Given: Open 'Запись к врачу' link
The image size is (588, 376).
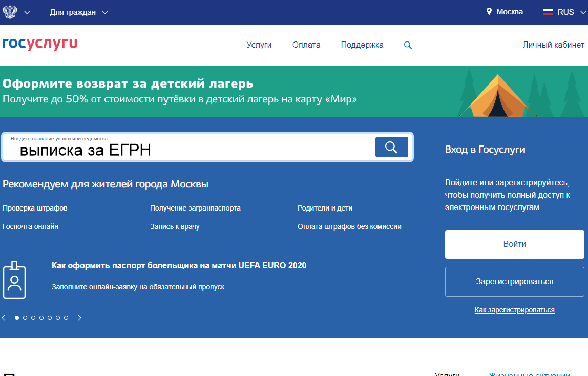Looking at the screenshot, I should tap(175, 226).
